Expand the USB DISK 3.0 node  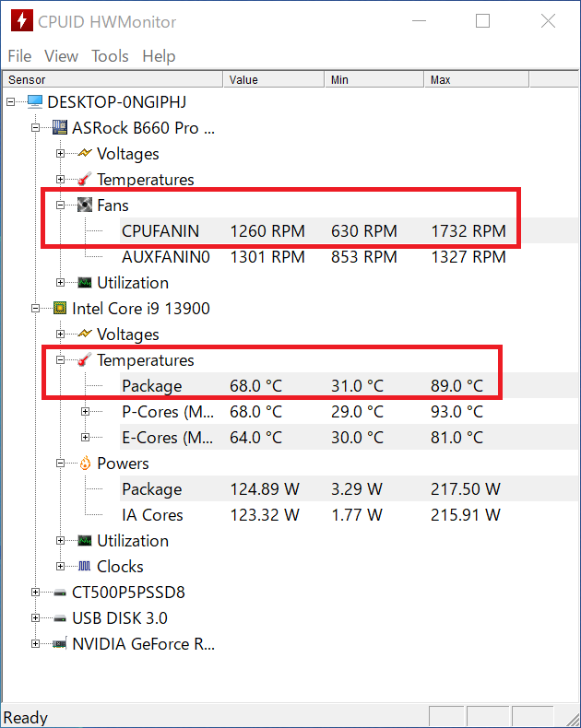(35, 618)
